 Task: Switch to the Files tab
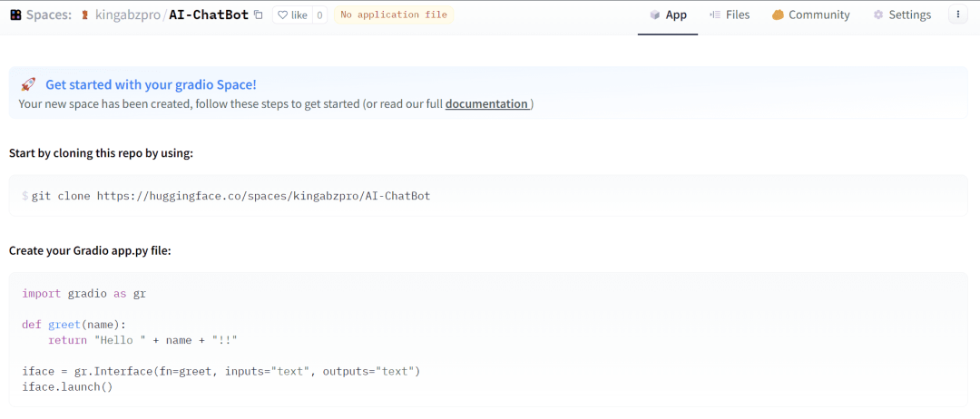(x=730, y=15)
